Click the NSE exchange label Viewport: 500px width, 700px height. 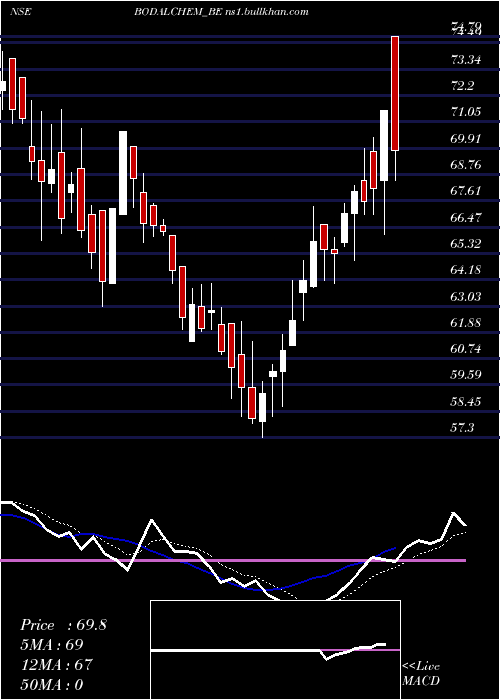point(21,12)
